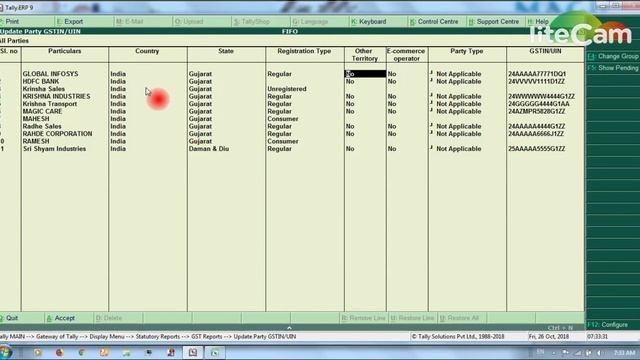The image size is (640, 360).
Task: Select the Krinsha Sales party name
Action: click(x=44, y=89)
